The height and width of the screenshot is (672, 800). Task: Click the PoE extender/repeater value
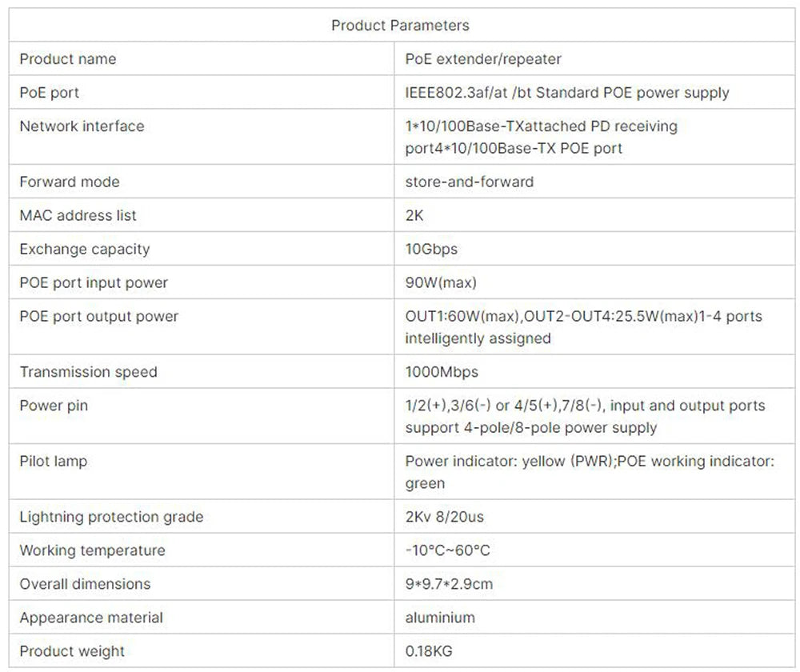[x=483, y=59]
